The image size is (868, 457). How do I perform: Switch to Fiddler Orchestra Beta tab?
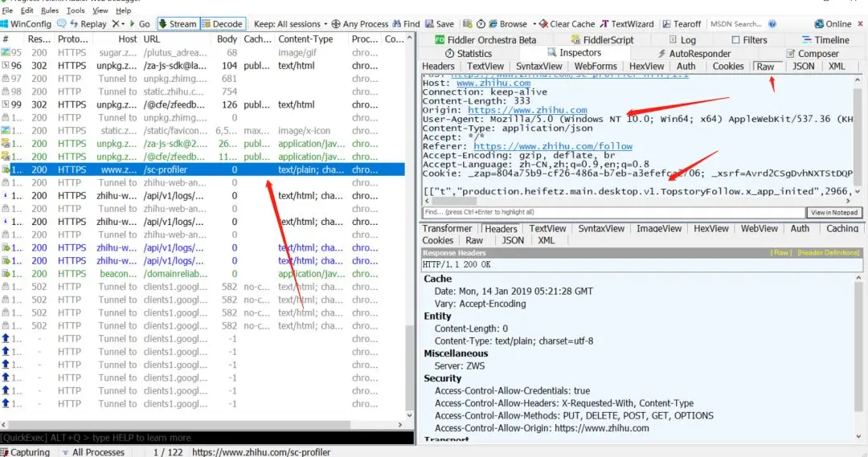point(485,40)
